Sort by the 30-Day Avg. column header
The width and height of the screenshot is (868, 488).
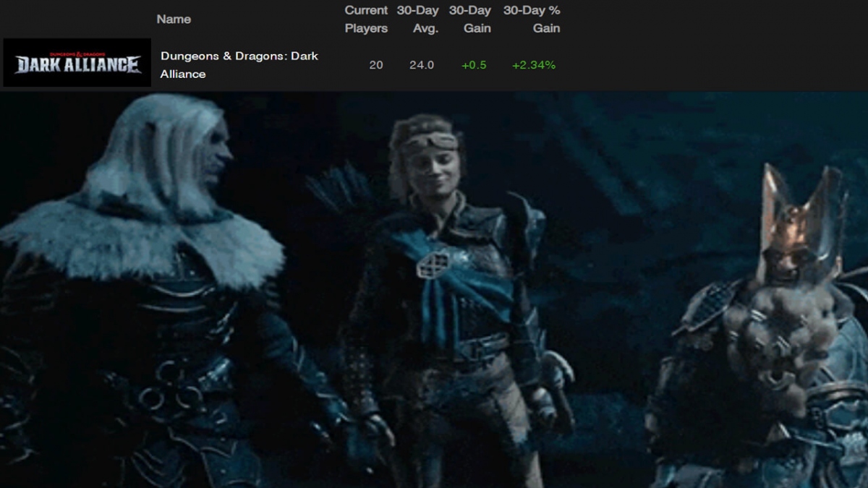419,20
